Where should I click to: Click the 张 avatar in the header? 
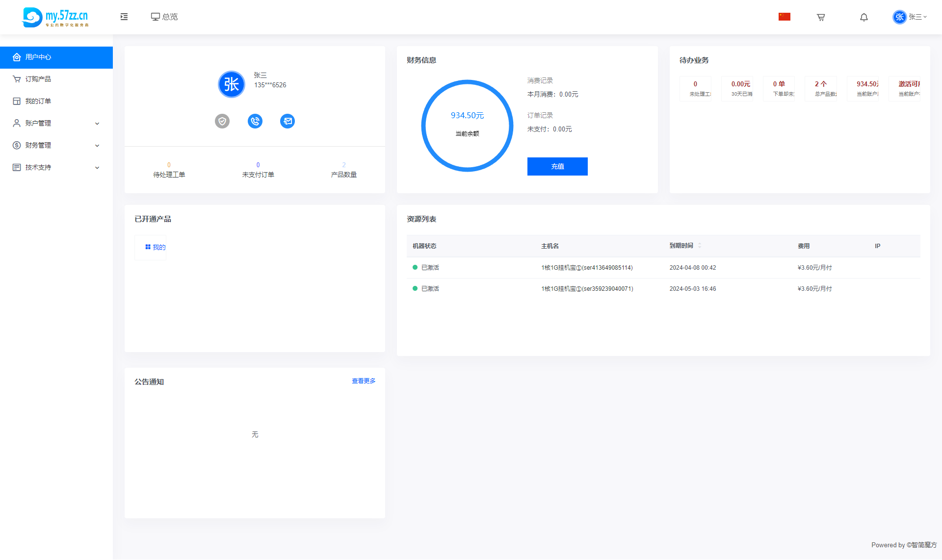click(899, 17)
